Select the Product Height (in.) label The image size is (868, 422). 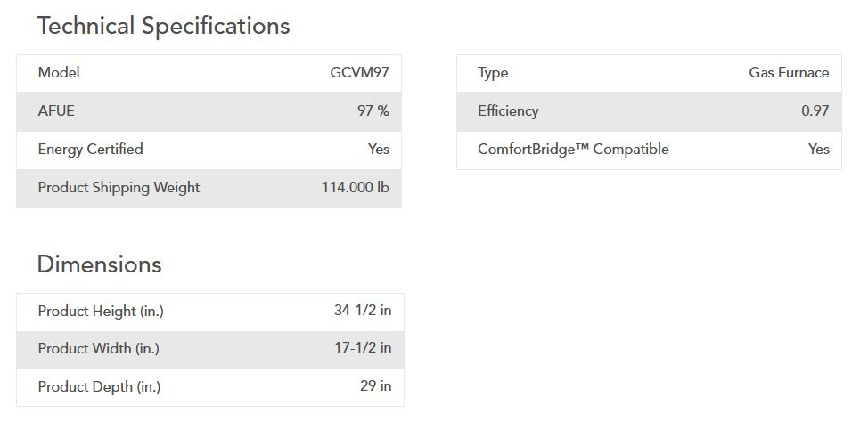pyautogui.click(x=101, y=311)
